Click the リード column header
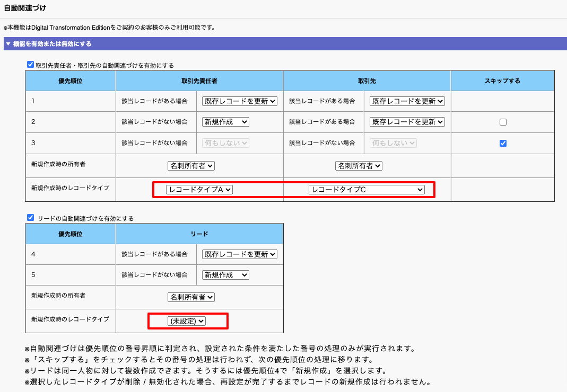Image resolution: width=567 pixels, height=392 pixels. (x=199, y=234)
